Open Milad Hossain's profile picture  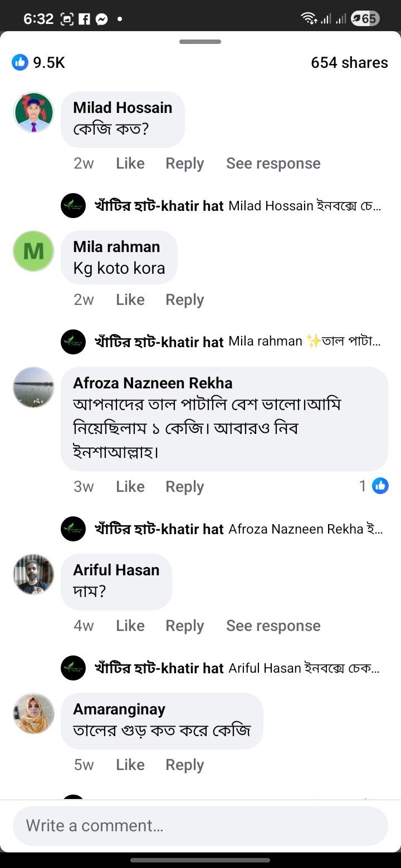[33, 112]
